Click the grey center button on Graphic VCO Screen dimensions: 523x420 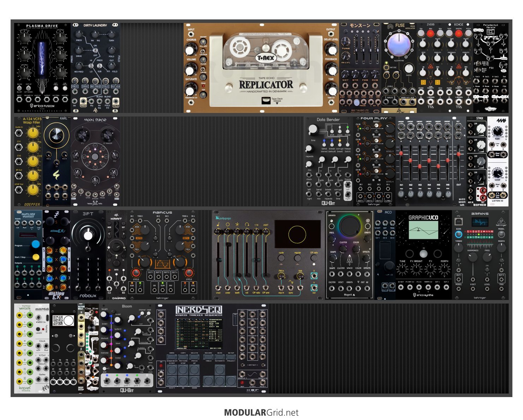(423, 253)
